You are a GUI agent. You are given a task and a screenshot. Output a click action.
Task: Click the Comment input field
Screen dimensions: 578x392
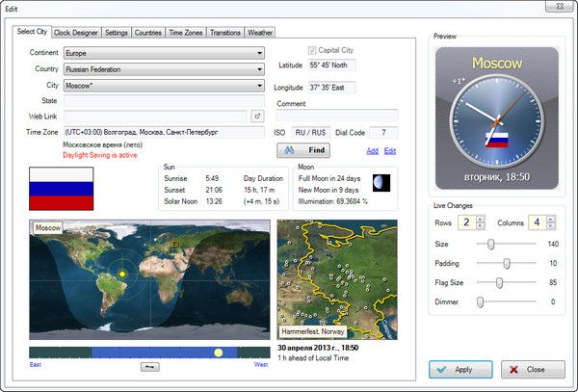coord(336,116)
